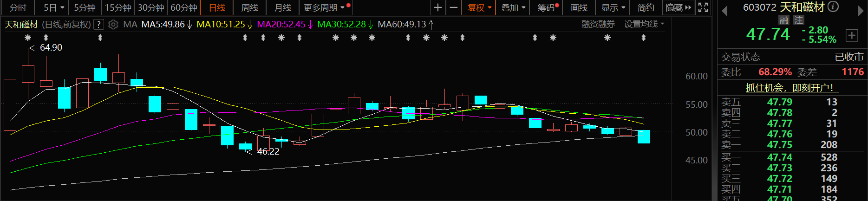
Task: Click the current price 47.74
Action: pyautogui.click(x=768, y=34)
